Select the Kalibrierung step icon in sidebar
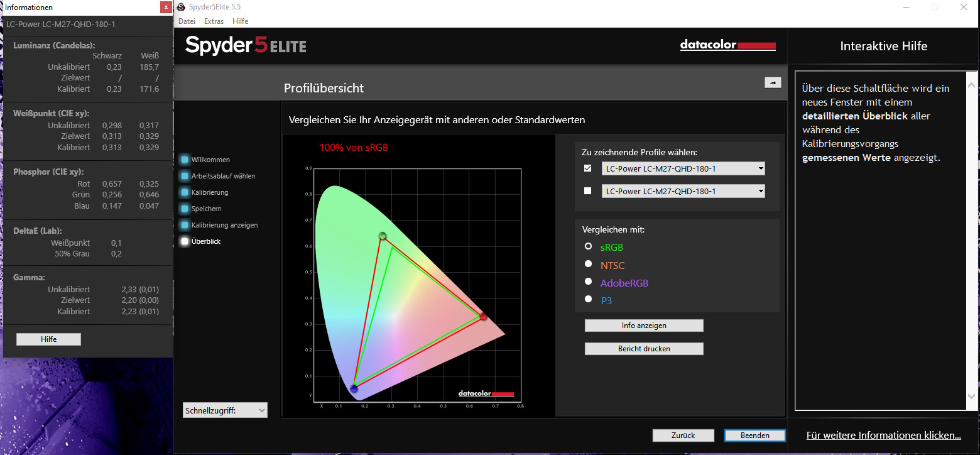This screenshot has width=980, height=455. click(x=185, y=192)
